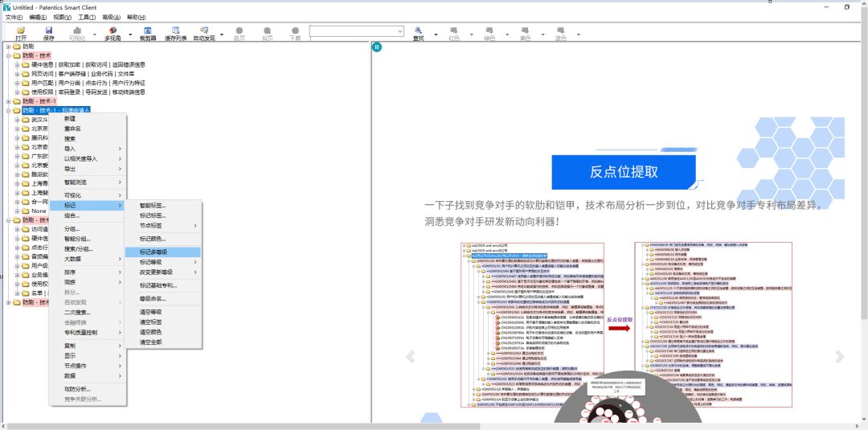Open the 导入 submenu

click(x=88, y=149)
